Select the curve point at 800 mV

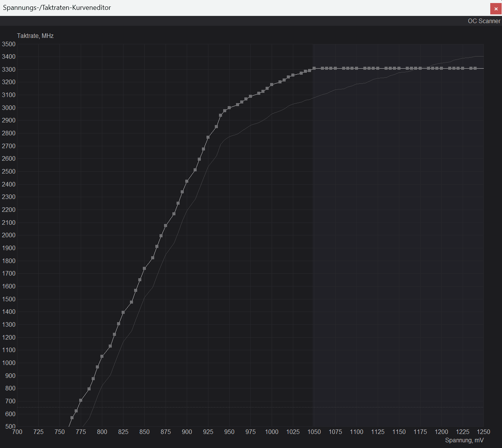coord(102,356)
